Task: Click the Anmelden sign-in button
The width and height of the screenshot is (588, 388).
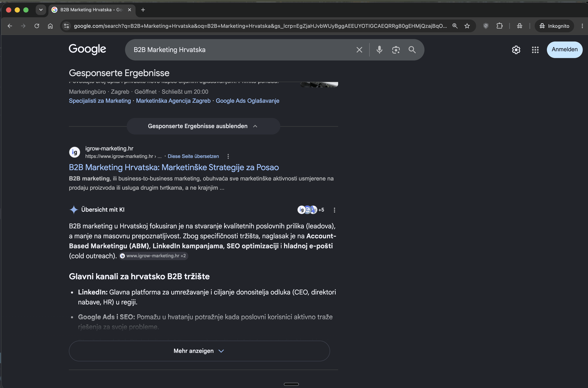Action: tap(565, 50)
